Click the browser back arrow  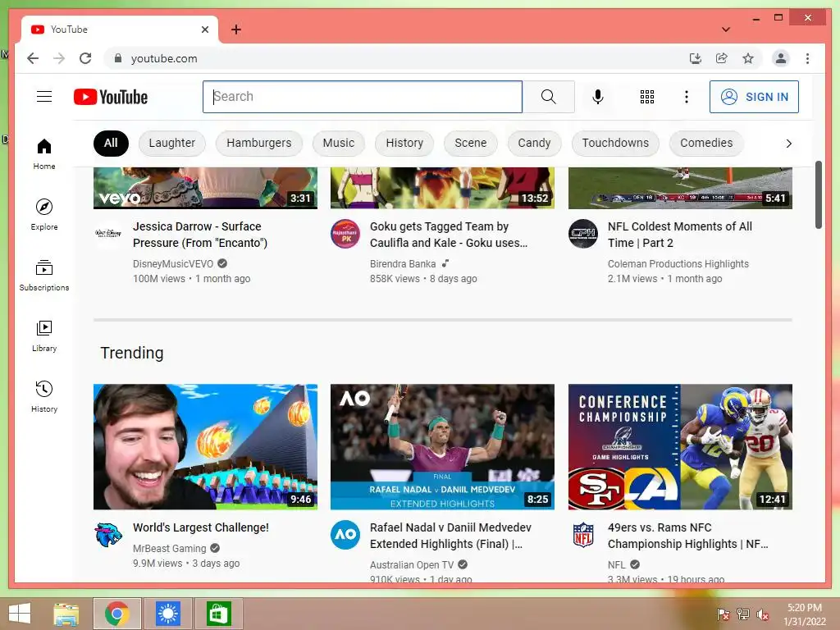tap(33, 58)
